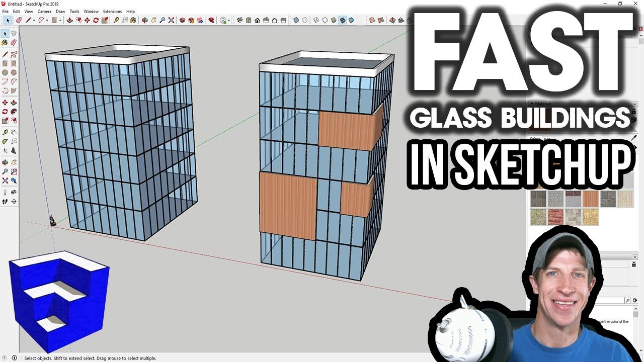Select the Scale tool in top toolbar
The image size is (644, 362).
[x=105, y=20]
